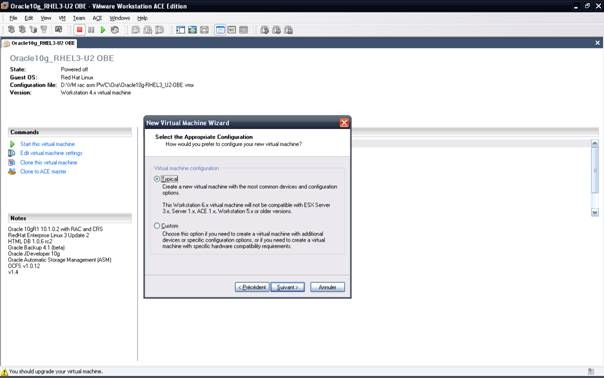Click the small icon on the Oracle10g tab
The image size is (604, 378).
click(x=7, y=44)
